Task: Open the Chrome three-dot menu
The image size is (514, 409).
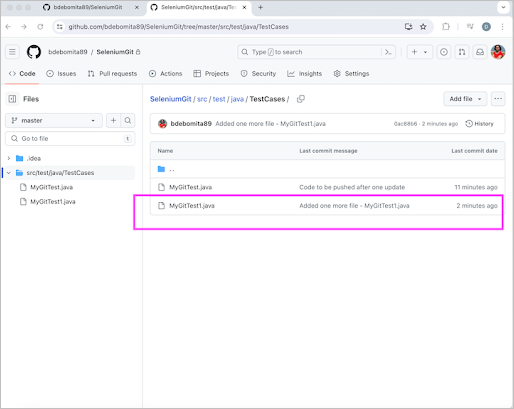Action: click(x=502, y=27)
